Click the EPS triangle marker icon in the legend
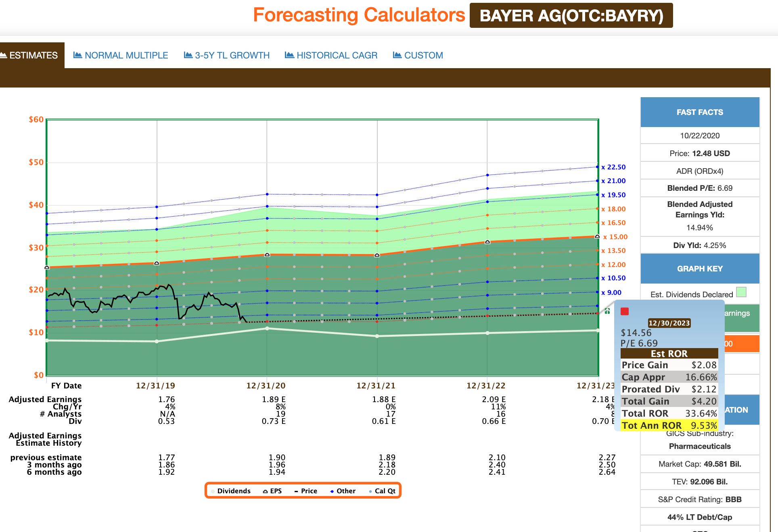 coord(265,490)
